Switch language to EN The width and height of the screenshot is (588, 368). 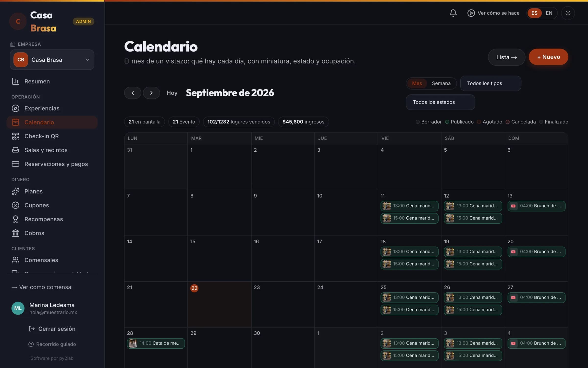549,13
